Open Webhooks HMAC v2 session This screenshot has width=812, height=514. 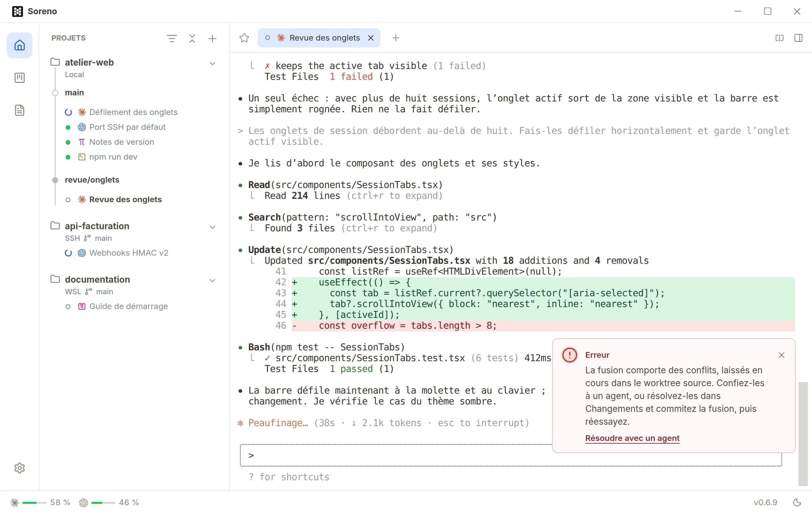[129, 253]
